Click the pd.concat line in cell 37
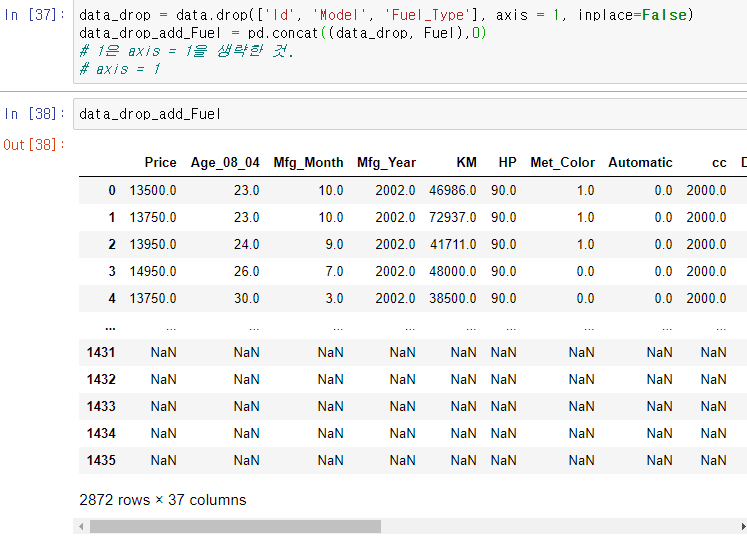 click(x=283, y=33)
